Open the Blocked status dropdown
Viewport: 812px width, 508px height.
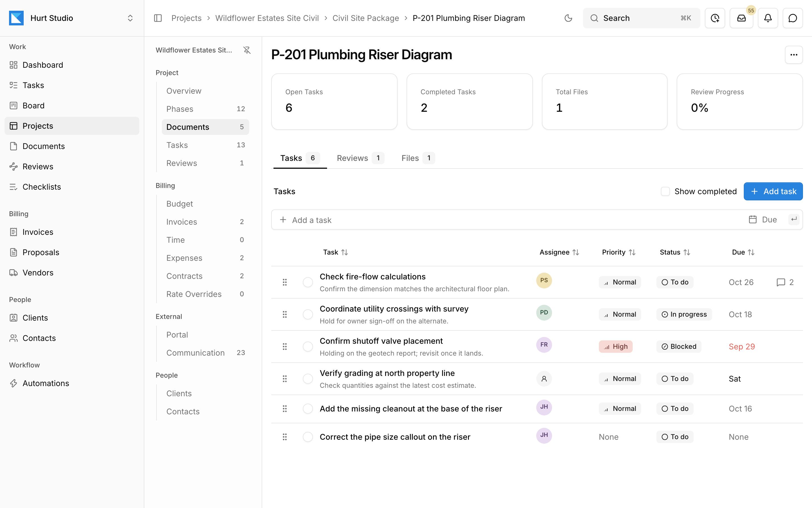click(678, 346)
